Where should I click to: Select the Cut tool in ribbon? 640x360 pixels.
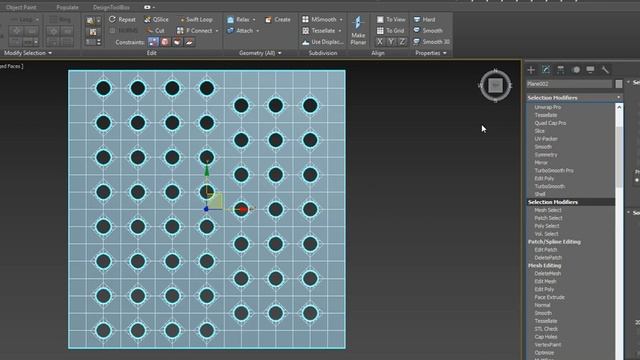tap(156, 31)
